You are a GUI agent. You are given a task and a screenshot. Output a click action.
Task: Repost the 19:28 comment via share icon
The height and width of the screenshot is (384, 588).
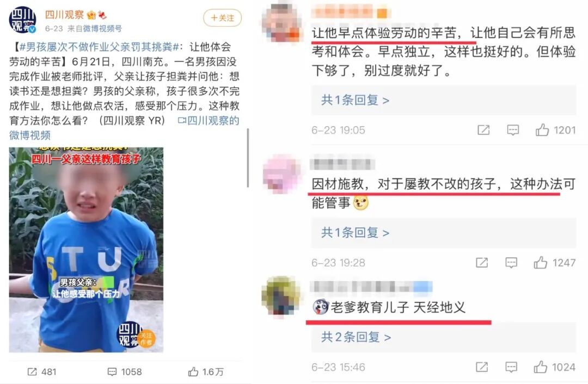(482, 263)
